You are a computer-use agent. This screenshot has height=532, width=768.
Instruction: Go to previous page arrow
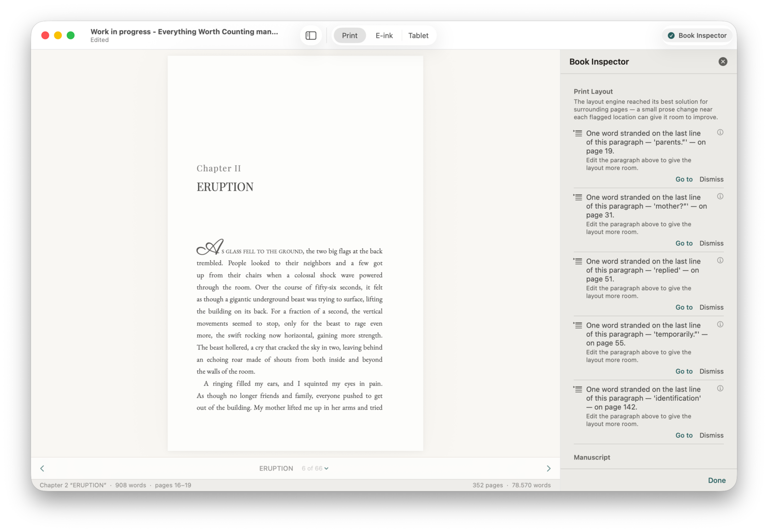point(42,468)
